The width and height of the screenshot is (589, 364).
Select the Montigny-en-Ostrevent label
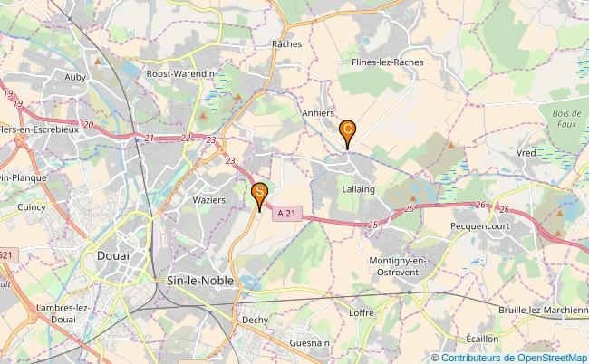pos(398,266)
